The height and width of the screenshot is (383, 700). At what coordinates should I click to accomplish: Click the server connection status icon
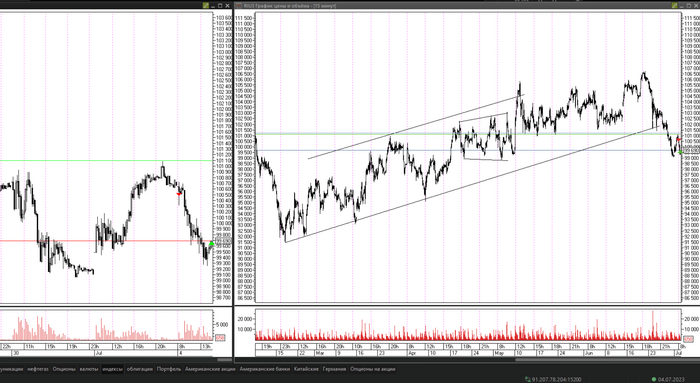(528, 379)
